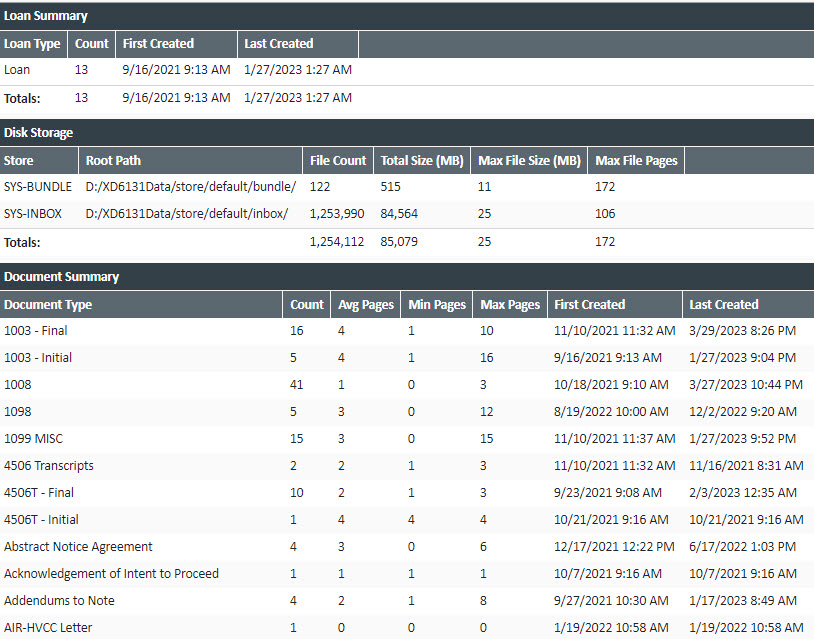Select the 1099 MISC document type
814x639 pixels.
point(33,439)
